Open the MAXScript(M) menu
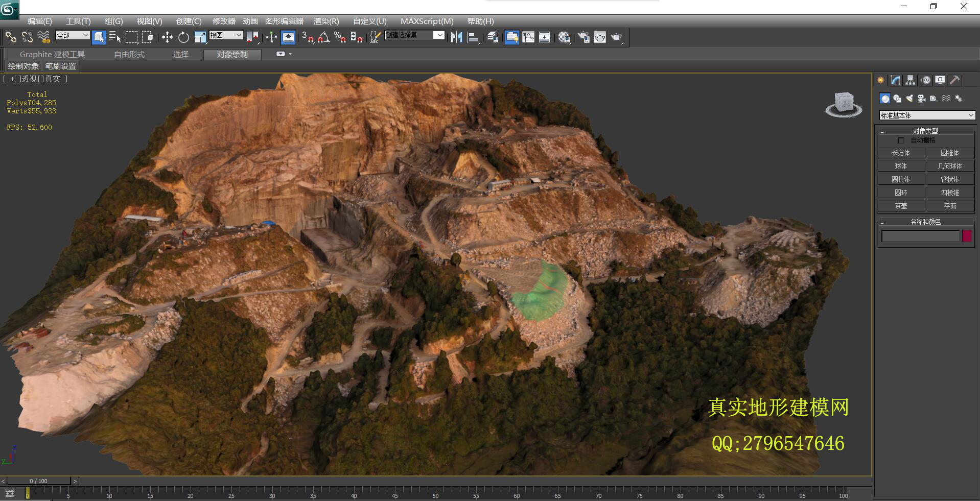This screenshot has height=501, width=980. coord(427,21)
